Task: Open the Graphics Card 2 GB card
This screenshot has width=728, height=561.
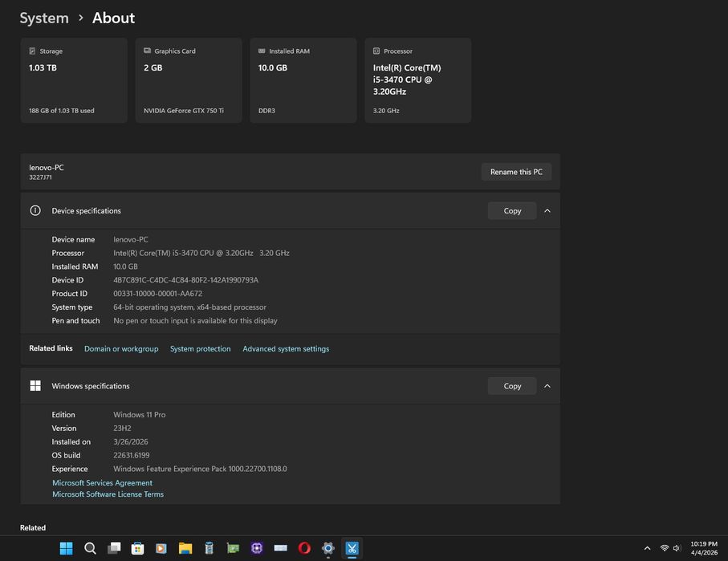Action: (189, 80)
